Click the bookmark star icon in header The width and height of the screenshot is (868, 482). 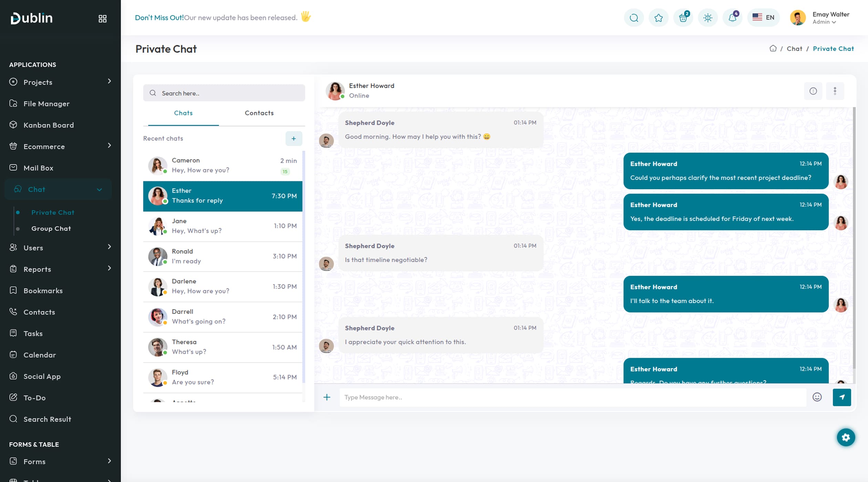(658, 18)
